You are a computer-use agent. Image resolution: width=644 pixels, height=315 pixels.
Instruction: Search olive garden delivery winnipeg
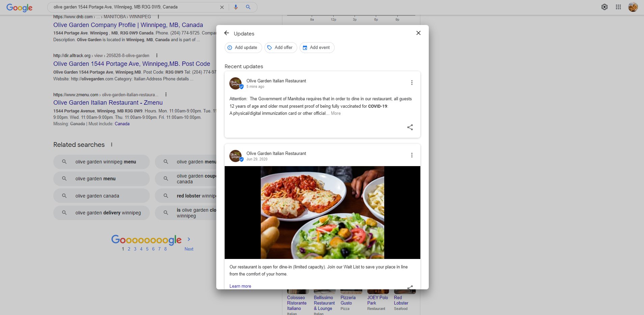(x=101, y=213)
